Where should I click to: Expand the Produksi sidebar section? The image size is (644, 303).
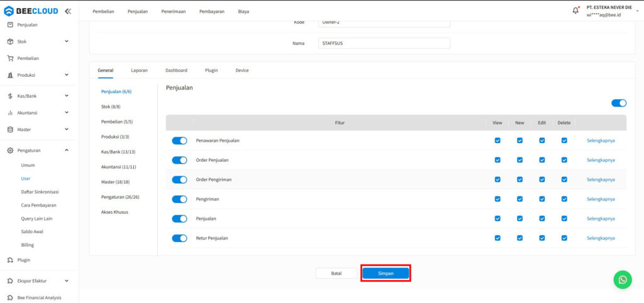coord(67,75)
